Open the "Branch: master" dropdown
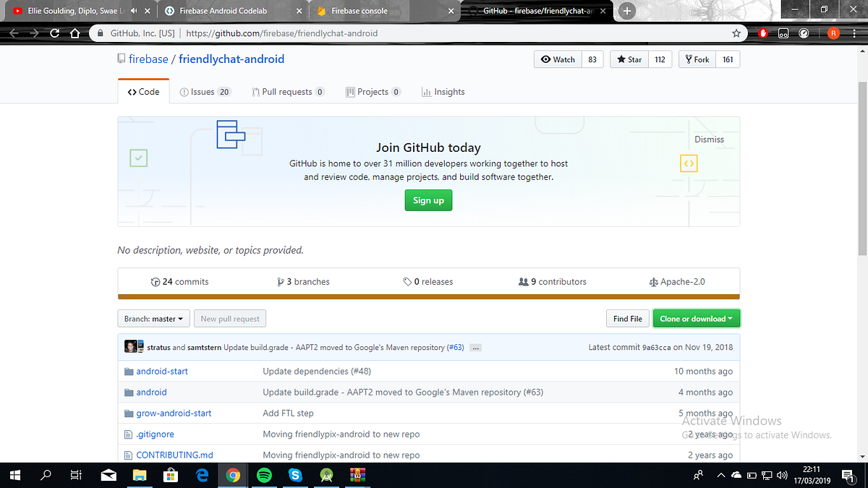Screen dimensions: 868x488 click(x=153, y=318)
